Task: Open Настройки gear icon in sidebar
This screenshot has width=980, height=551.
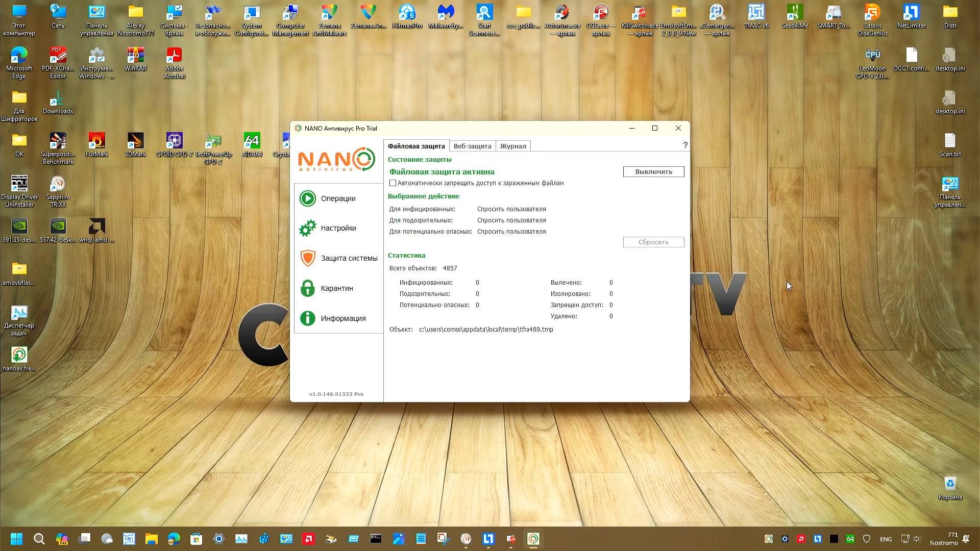Action: (x=308, y=228)
